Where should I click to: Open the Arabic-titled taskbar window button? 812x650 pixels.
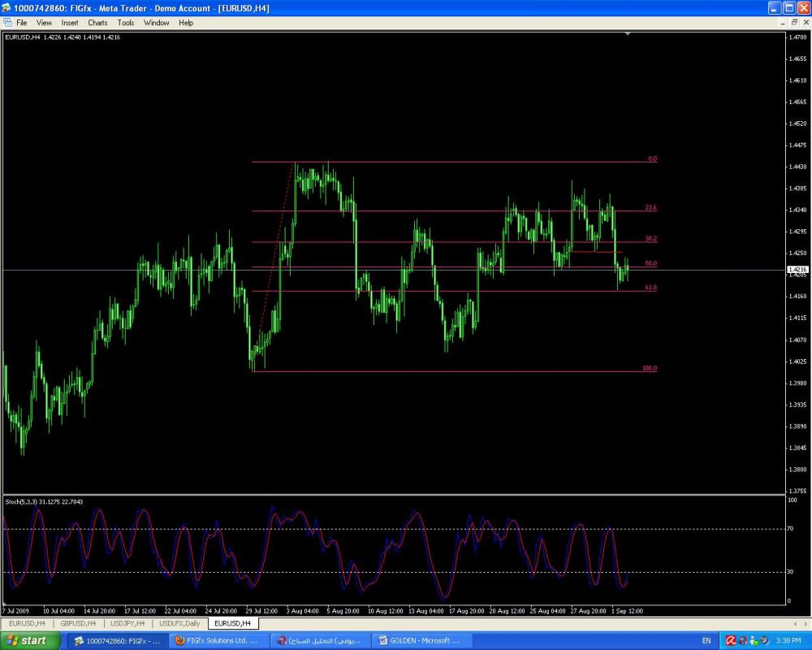pos(321,641)
